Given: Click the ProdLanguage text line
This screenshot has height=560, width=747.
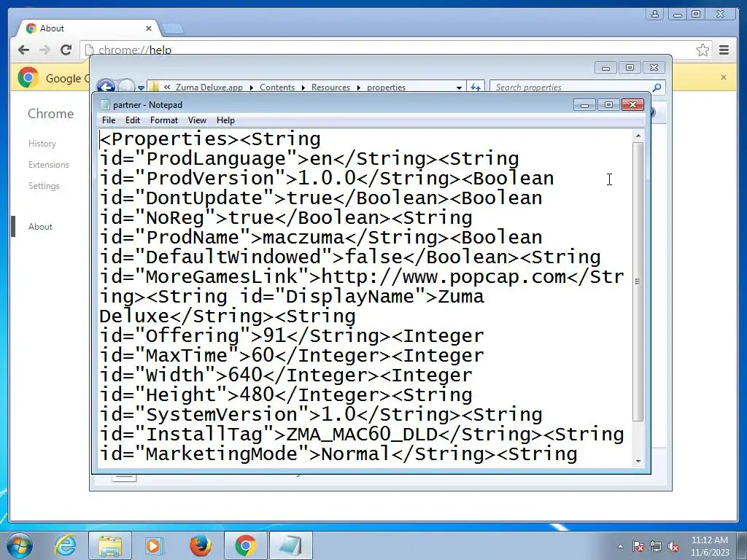Looking at the screenshot, I should click(x=309, y=158).
